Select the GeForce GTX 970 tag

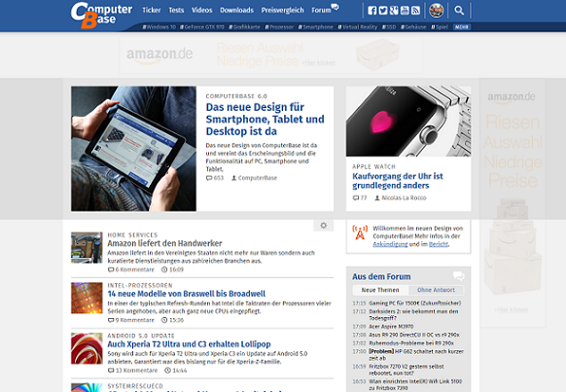pyautogui.click(x=202, y=27)
